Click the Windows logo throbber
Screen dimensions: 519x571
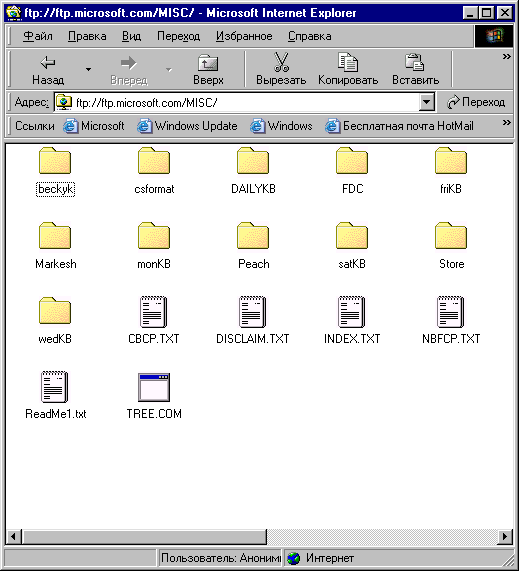(494, 36)
